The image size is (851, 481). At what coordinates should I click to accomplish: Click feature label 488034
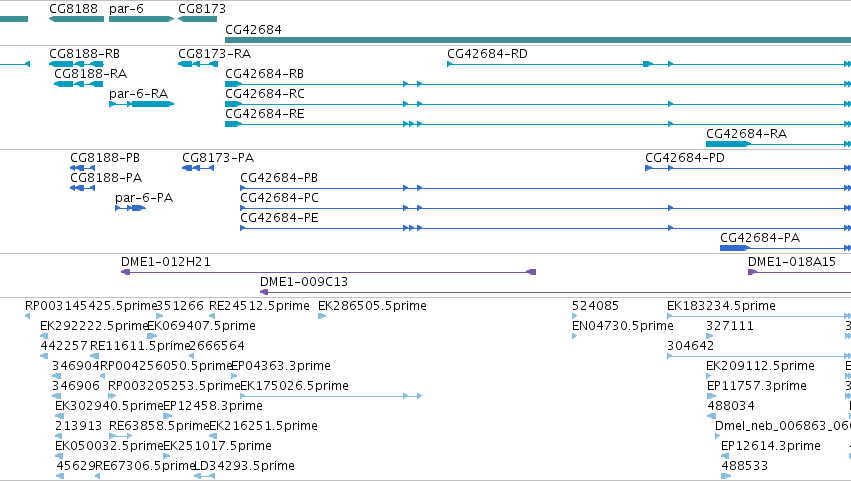pos(731,406)
